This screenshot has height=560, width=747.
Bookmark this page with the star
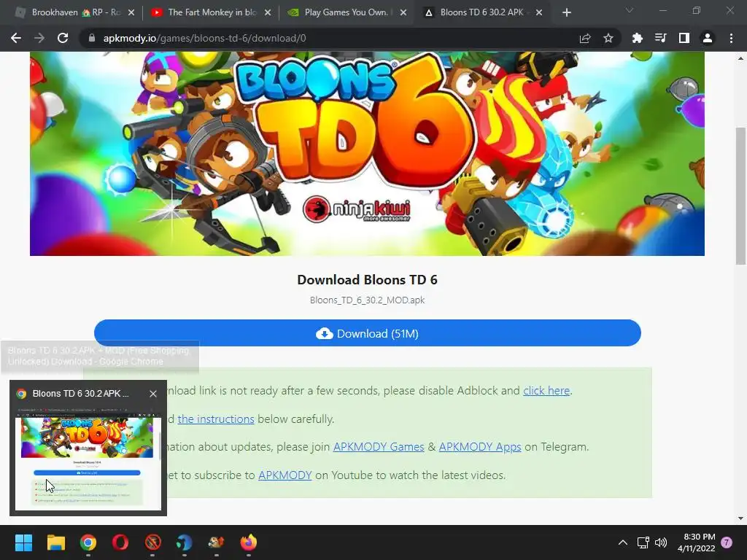click(608, 38)
